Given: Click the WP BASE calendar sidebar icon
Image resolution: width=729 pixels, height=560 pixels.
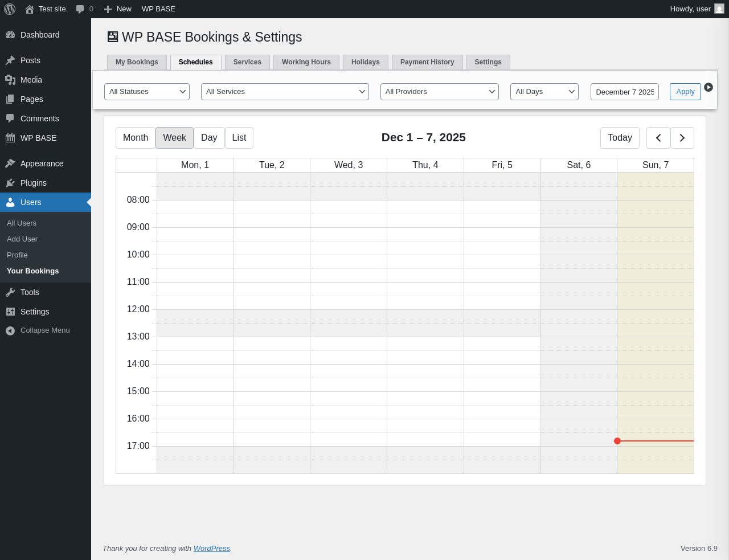Looking at the screenshot, I should point(10,138).
